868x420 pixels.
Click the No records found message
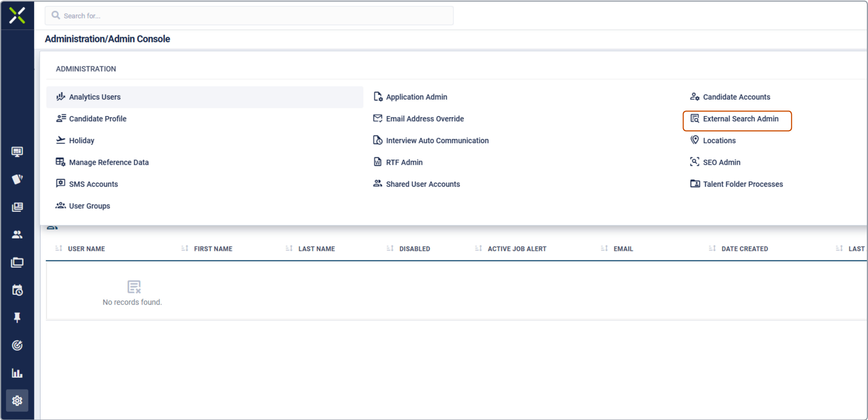tap(132, 302)
